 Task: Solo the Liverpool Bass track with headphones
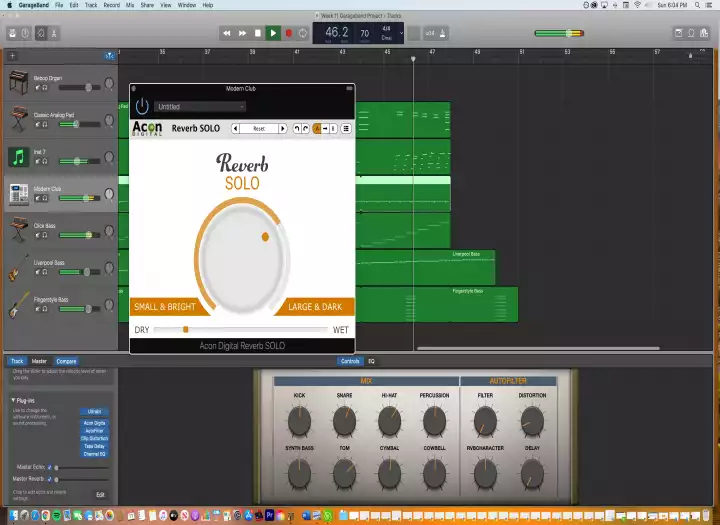(x=45, y=272)
